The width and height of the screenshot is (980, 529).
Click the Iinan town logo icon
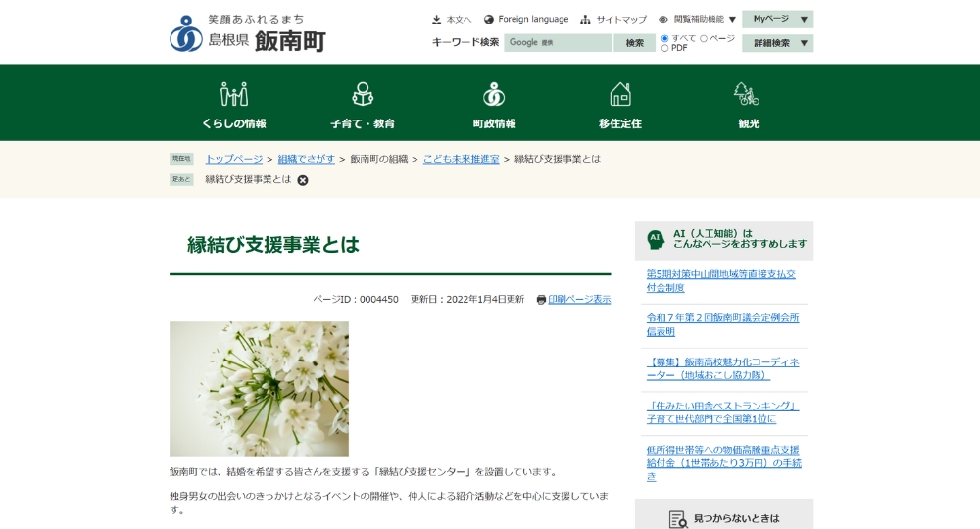(186, 33)
